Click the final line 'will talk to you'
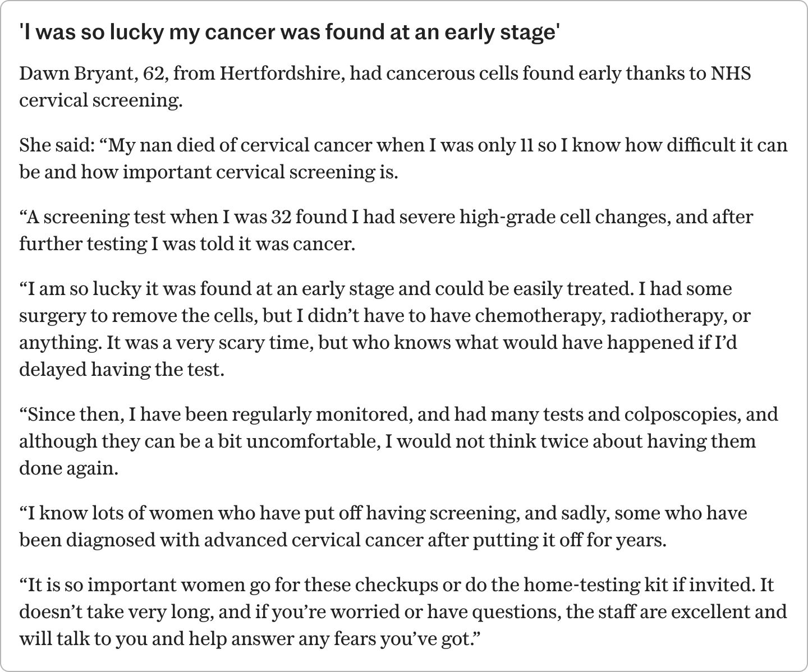This screenshot has height=672, width=808. coord(250,639)
